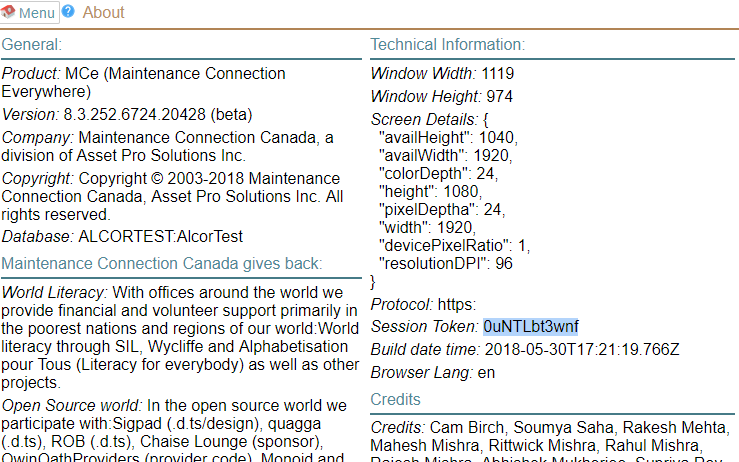The image size is (739, 462).
Task: Click the Protocol https: entry
Action: click(423, 305)
